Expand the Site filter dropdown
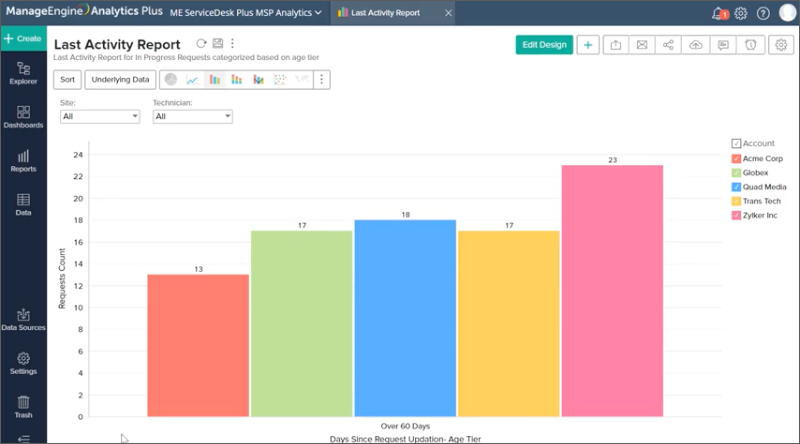800x444 pixels. pos(99,117)
